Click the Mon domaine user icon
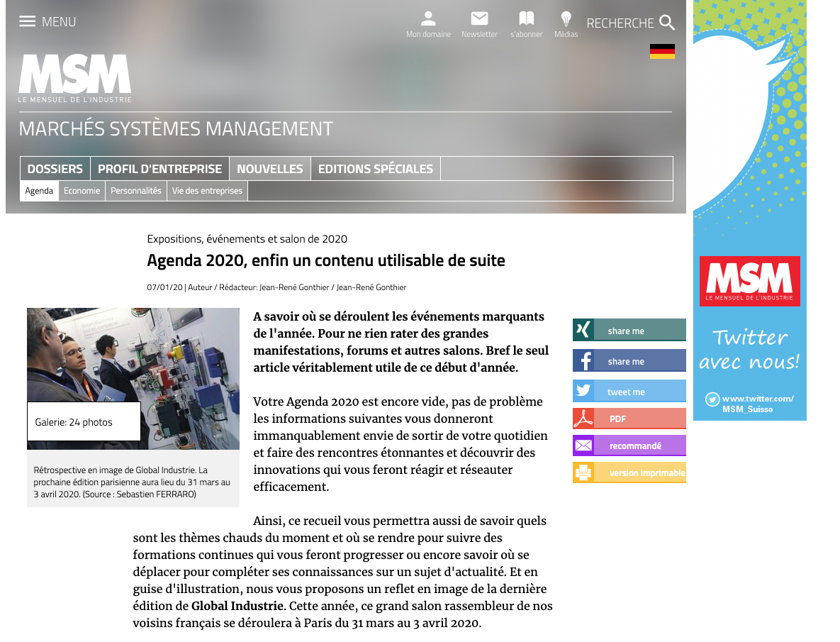 (x=428, y=19)
